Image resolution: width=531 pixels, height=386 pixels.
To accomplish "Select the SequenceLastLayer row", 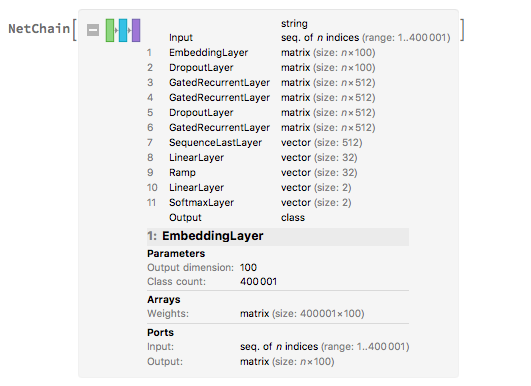I will [254, 143].
